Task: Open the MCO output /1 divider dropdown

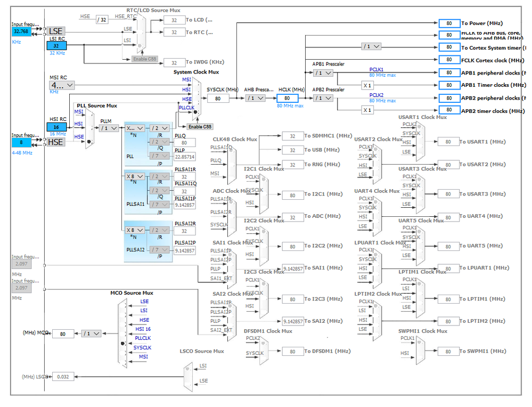Action: click(92, 333)
